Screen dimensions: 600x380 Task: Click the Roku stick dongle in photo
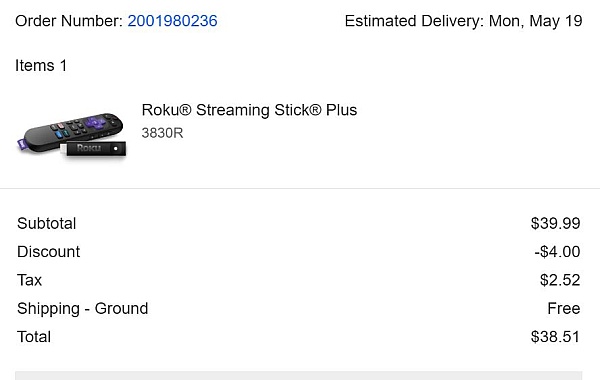(x=94, y=148)
